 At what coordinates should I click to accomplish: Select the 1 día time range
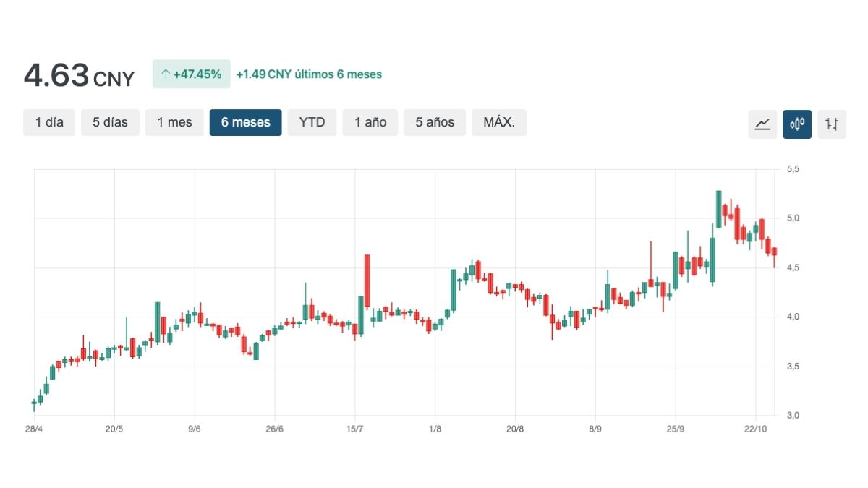[x=49, y=122]
